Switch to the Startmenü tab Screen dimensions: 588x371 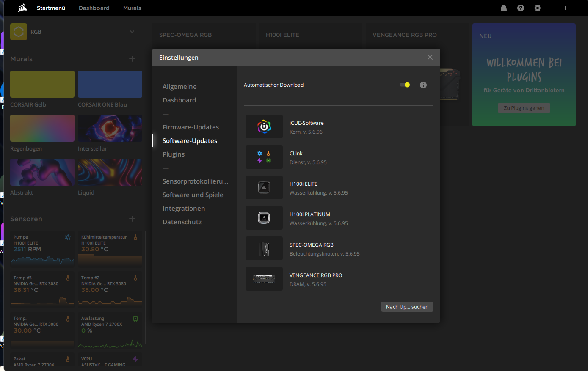coord(51,8)
